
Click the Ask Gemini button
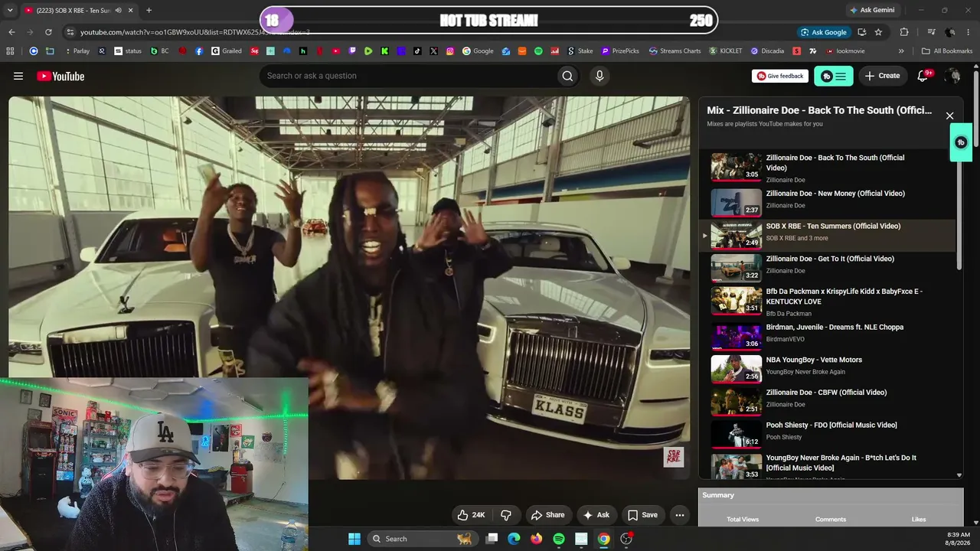[x=871, y=10]
